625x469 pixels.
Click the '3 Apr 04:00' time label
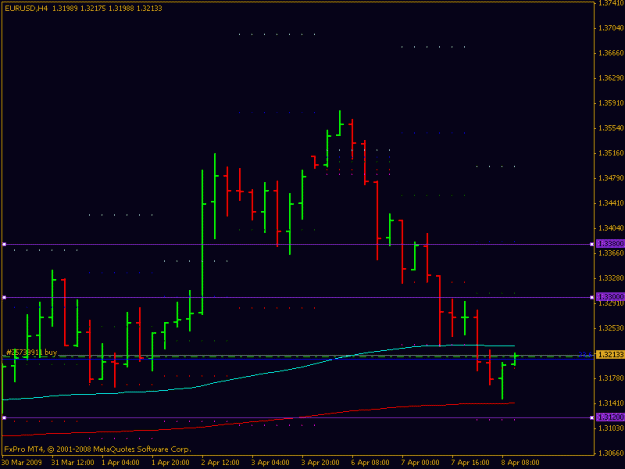(x=270, y=463)
